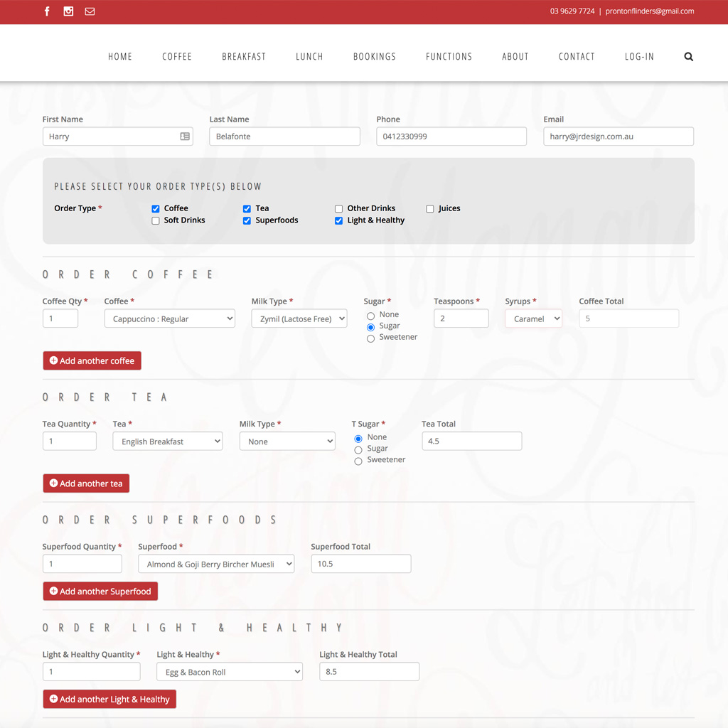The width and height of the screenshot is (728, 728).
Task: Check the Juices order type
Action: tap(430, 209)
